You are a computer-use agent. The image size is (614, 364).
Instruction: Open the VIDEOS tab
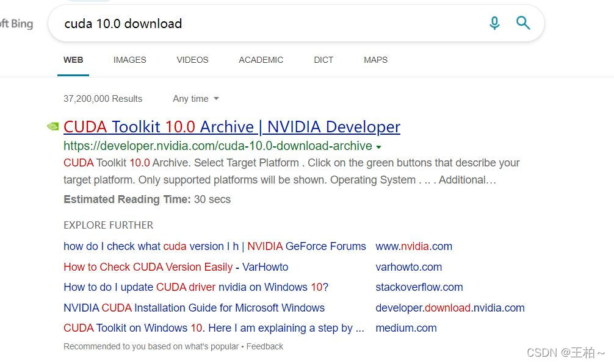tap(192, 60)
